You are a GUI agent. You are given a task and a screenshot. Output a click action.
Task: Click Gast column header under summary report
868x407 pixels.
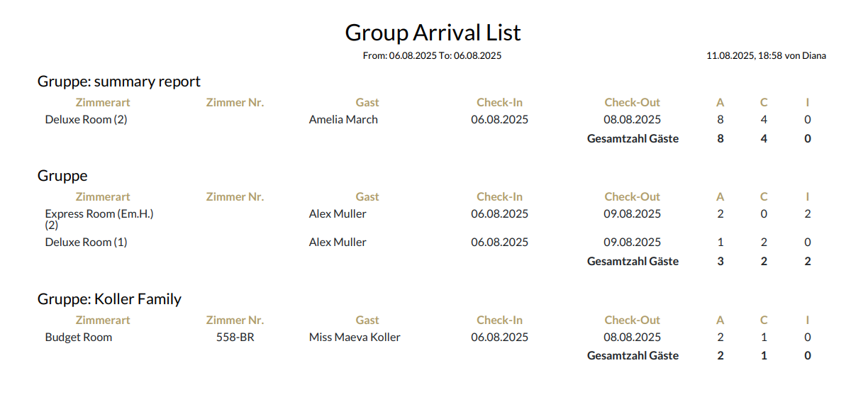367,103
